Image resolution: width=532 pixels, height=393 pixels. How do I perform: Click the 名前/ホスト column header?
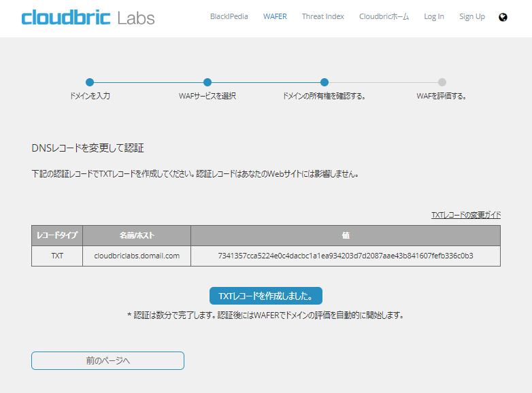click(x=137, y=235)
